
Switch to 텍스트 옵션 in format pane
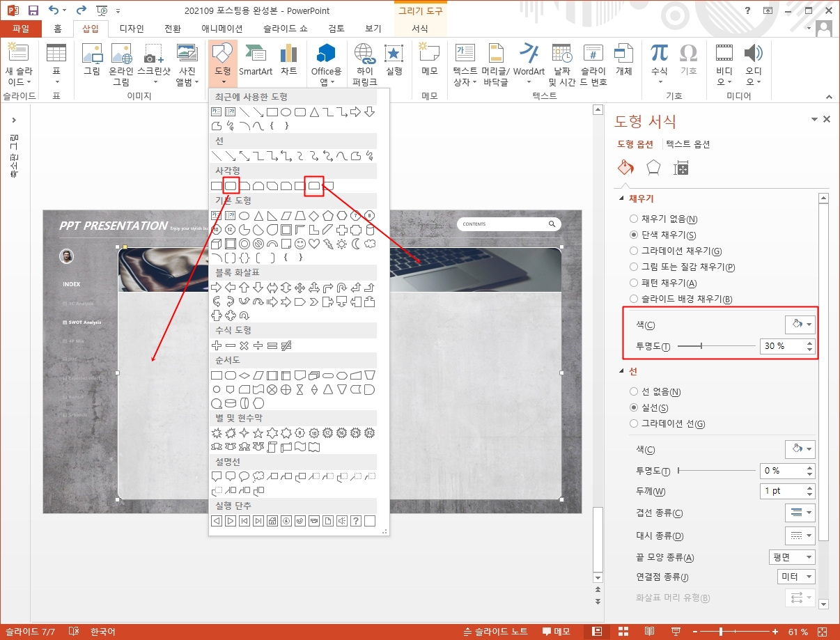pos(688,144)
